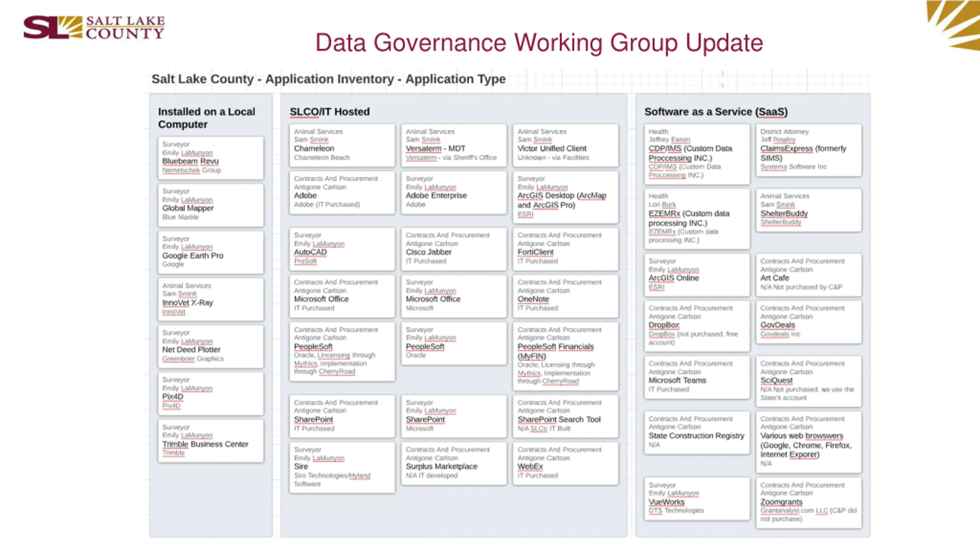Click the Sire application card
The image size is (980, 551).
tap(342, 467)
